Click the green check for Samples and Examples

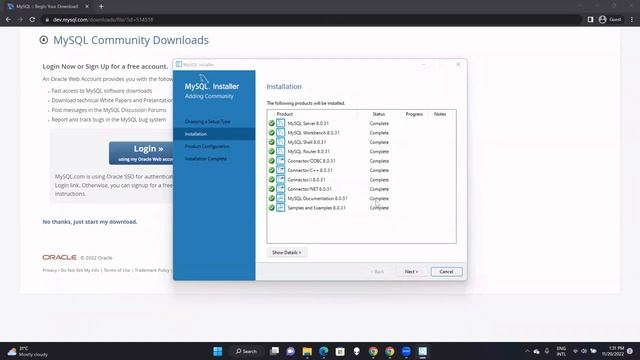click(271, 208)
